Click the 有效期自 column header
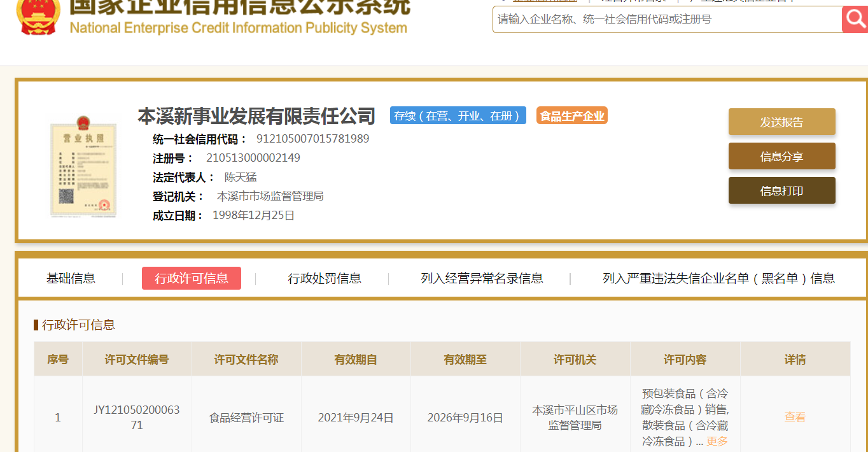 pyautogui.click(x=356, y=359)
